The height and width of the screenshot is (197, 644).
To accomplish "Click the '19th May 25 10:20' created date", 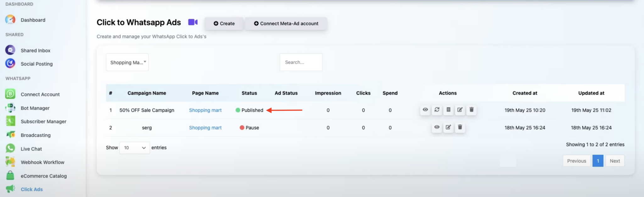I will (x=525, y=110).
